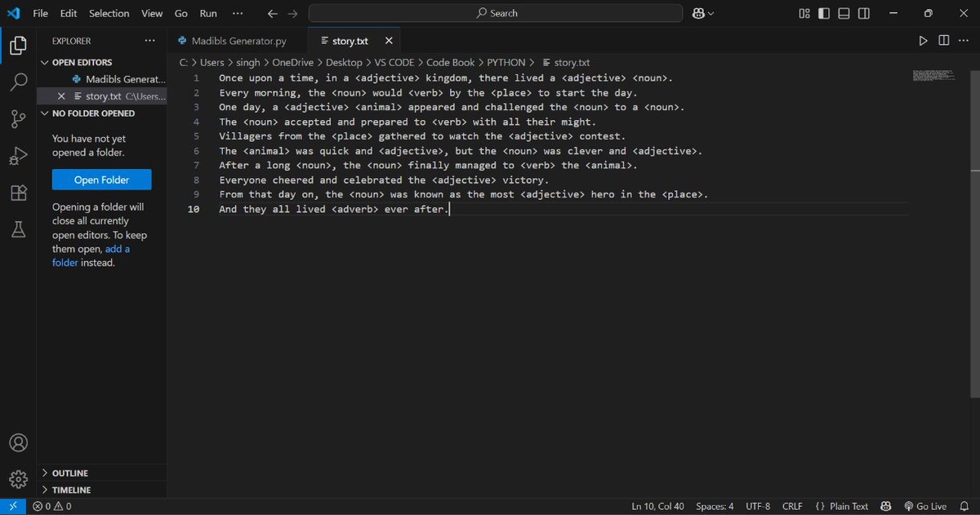Toggle Secondary Side Bar visibility
Screen dimensions: 980x515
tap(863, 13)
